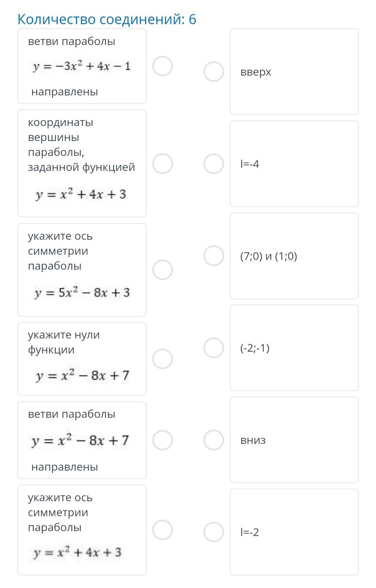Click the "(-2;-1)" answer card
The height and width of the screenshot is (588, 376).
pyautogui.click(x=294, y=348)
